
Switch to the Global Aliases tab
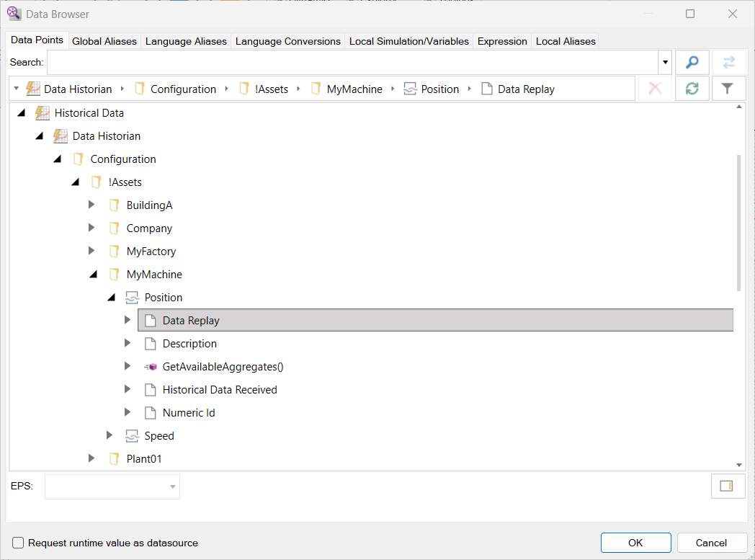pos(104,41)
